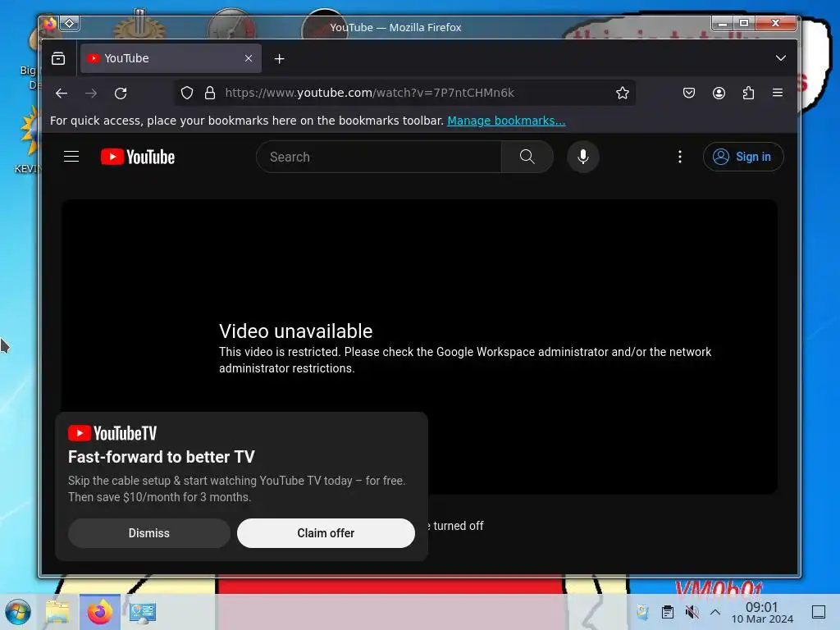Viewport: 840px width, 630px height.
Task: Submit search with magnifier button
Action: point(527,157)
